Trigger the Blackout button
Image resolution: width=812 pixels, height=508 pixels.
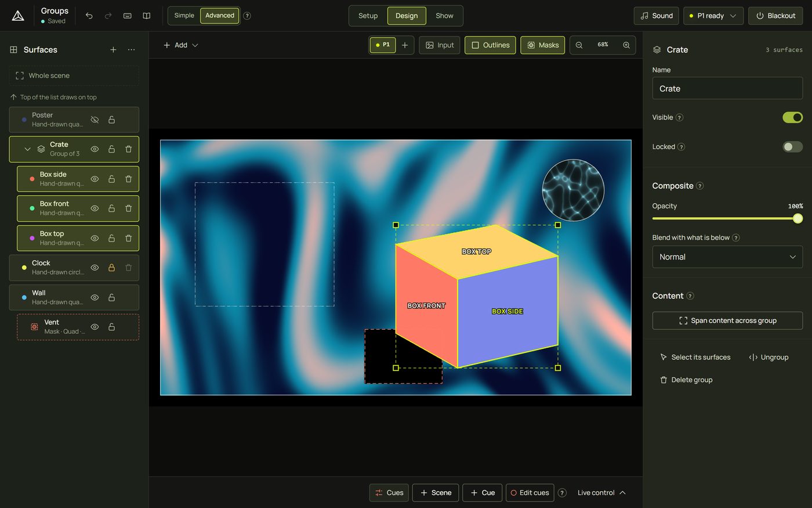click(x=775, y=16)
